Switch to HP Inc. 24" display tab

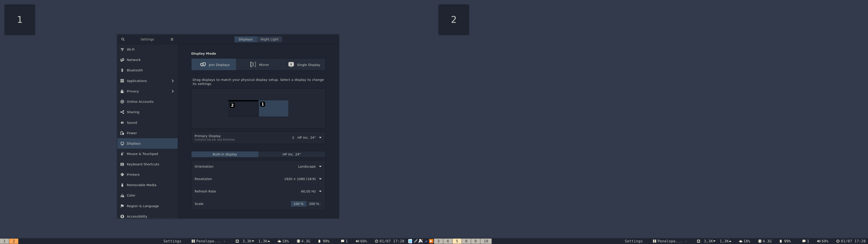pyautogui.click(x=291, y=154)
